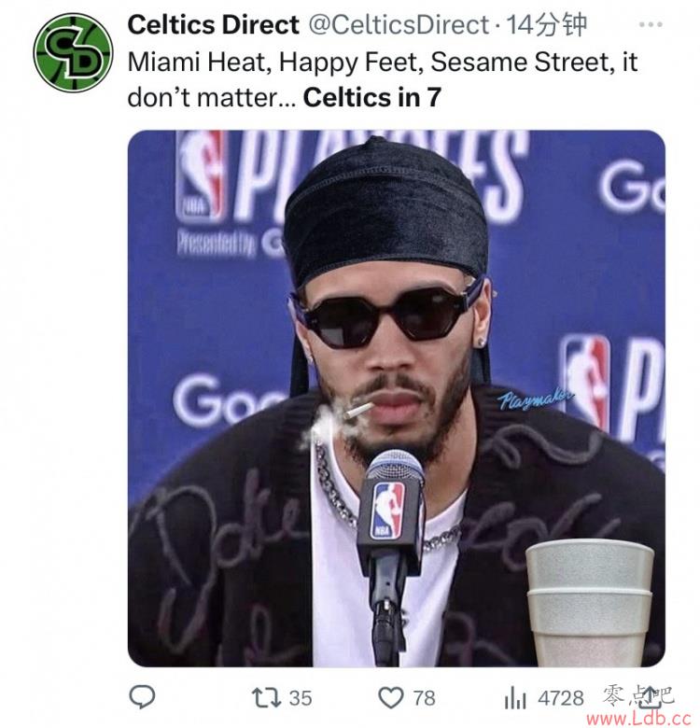Click the share upload icon

click(650, 697)
